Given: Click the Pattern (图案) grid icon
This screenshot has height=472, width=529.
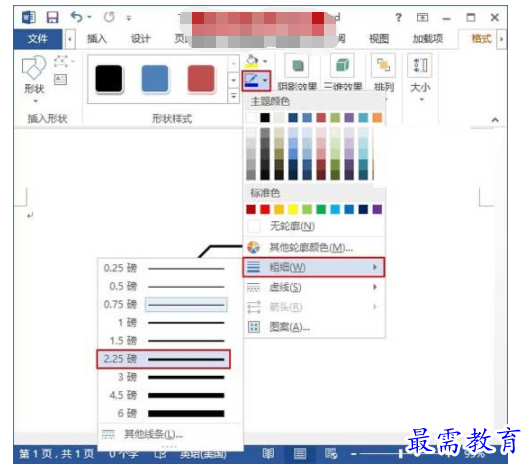Looking at the screenshot, I should click(x=254, y=327).
